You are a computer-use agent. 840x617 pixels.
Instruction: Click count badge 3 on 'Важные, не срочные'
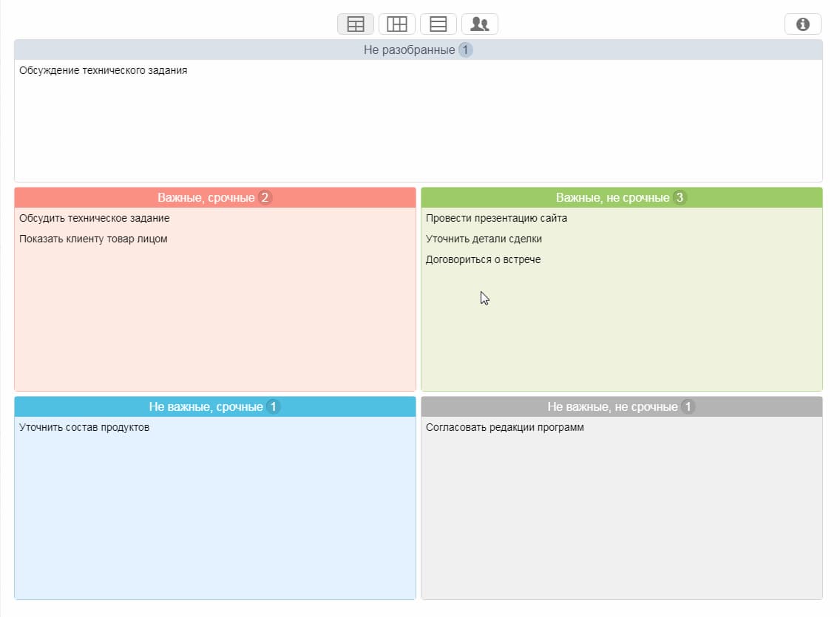680,198
